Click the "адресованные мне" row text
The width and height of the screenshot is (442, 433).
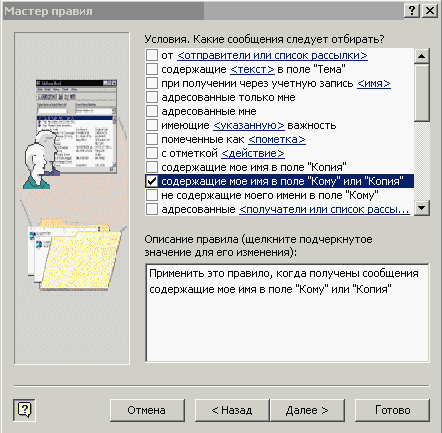click(x=209, y=111)
